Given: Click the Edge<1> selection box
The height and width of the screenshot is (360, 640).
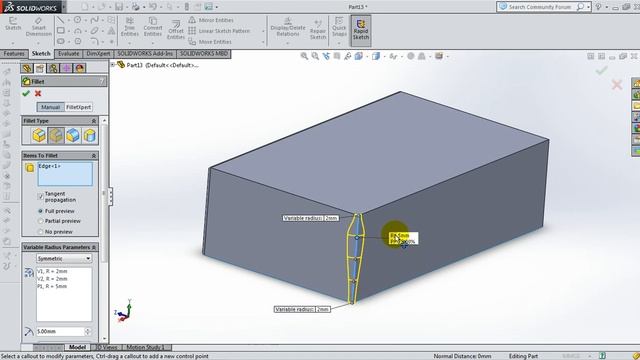Looking at the screenshot, I should pos(65,174).
